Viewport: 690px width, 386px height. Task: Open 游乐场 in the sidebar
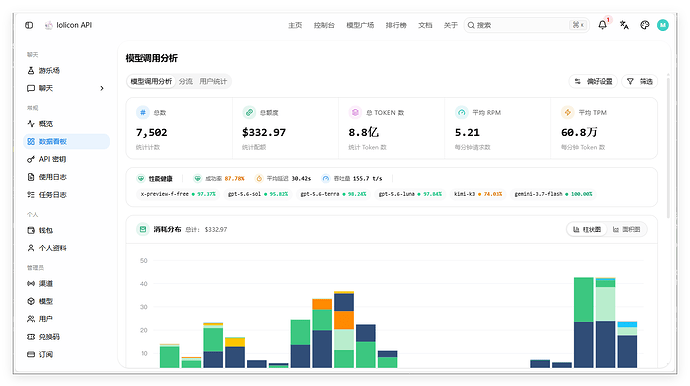66,70
